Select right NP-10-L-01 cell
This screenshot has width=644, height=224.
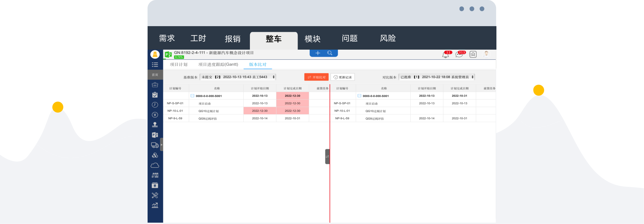342,111
